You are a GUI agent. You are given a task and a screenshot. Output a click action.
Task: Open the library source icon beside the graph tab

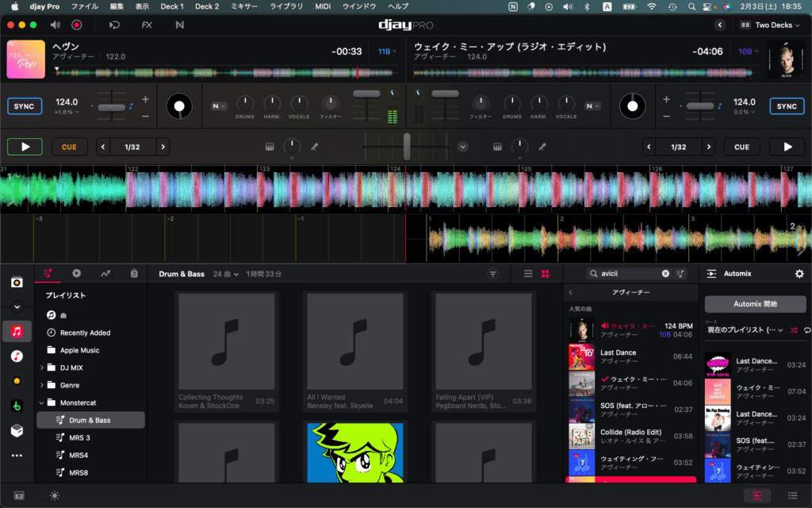134,273
